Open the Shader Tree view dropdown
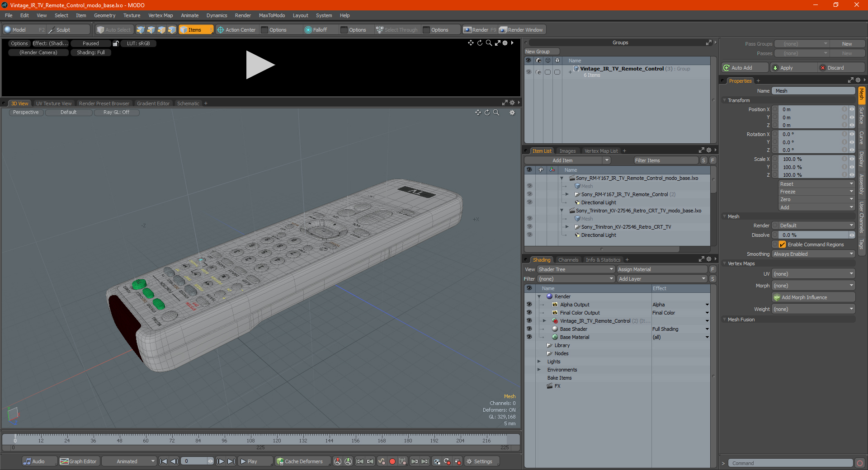This screenshot has width=868, height=470. coord(576,269)
